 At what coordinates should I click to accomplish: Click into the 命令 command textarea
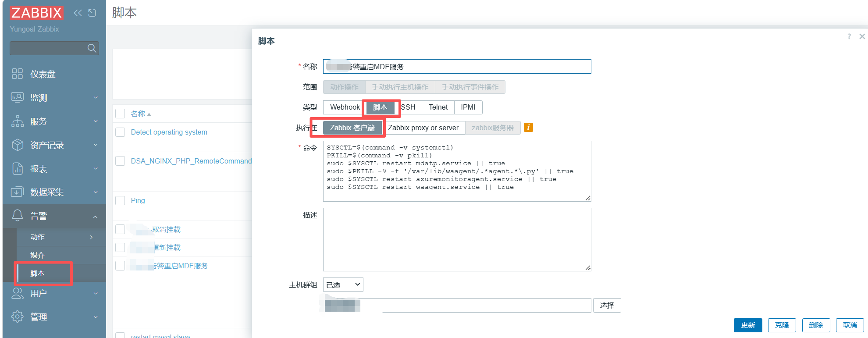tap(457, 171)
